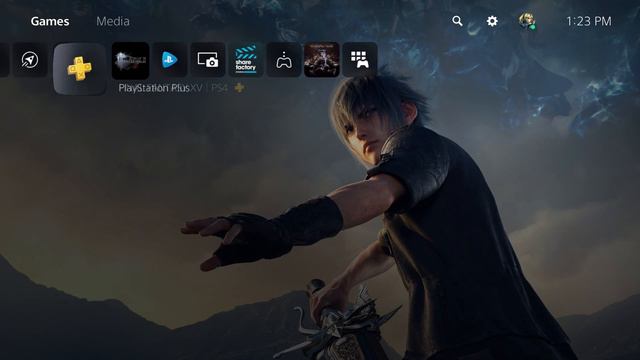The width and height of the screenshot is (640, 360).
Task: Switch to the Media tab
Action: (x=113, y=21)
